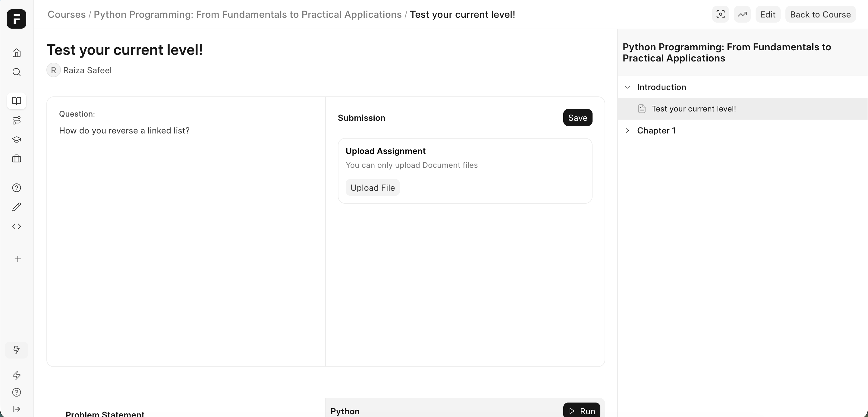Expand the Chapter 1 section
Screen dimensions: 868x417
click(x=627, y=131)
